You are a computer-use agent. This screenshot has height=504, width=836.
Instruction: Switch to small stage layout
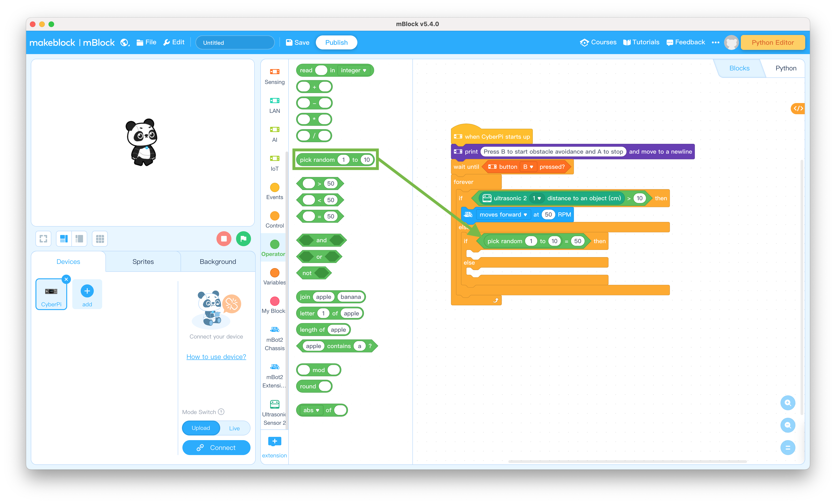[x=79, y=239]
